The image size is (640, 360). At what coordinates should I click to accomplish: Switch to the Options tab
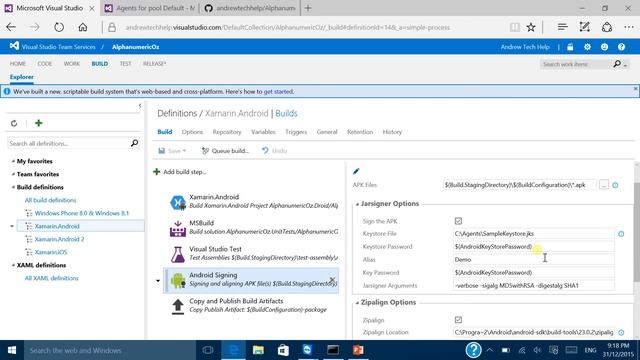(192, 132)
